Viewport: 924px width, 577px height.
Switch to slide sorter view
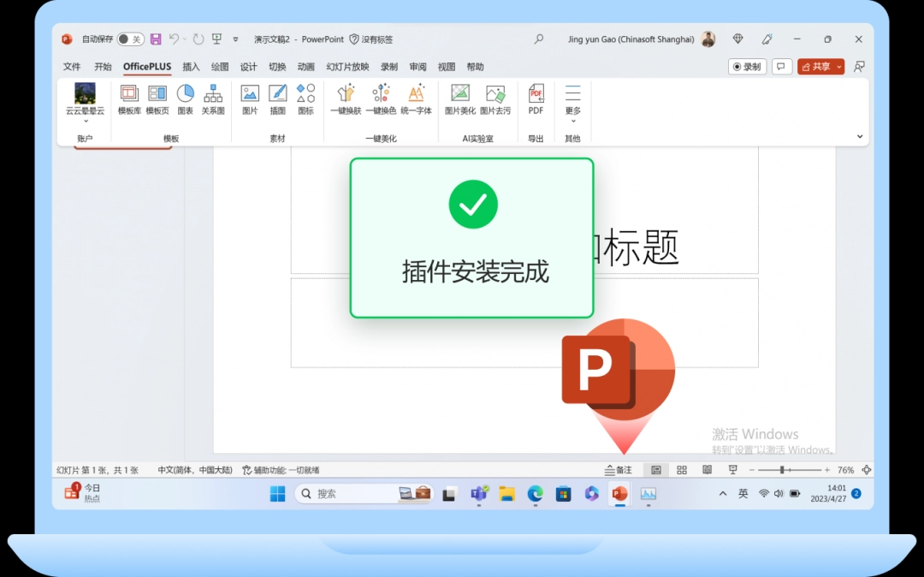(x=681, y=469)
